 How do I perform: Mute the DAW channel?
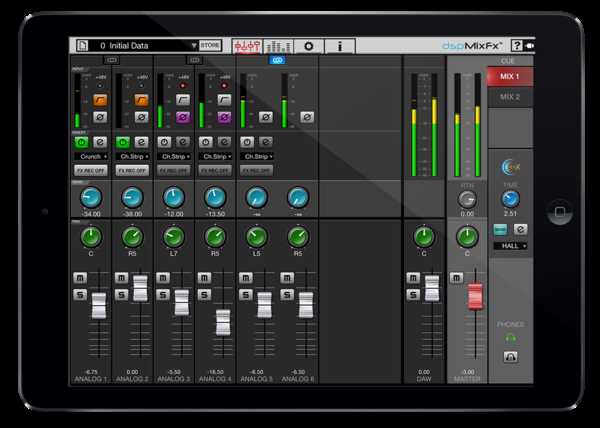tap(413, 278)
